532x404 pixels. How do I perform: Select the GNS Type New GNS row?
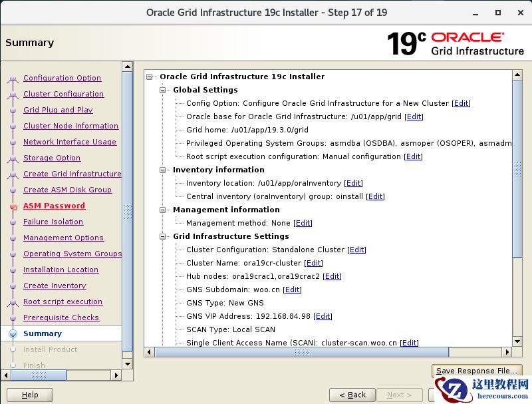coord(225,303)
